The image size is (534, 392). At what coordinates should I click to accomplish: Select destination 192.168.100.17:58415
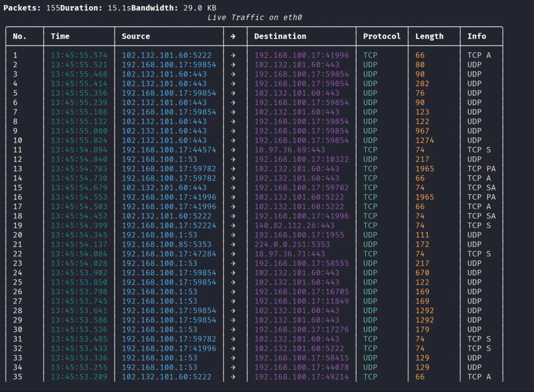click(302, 358)
